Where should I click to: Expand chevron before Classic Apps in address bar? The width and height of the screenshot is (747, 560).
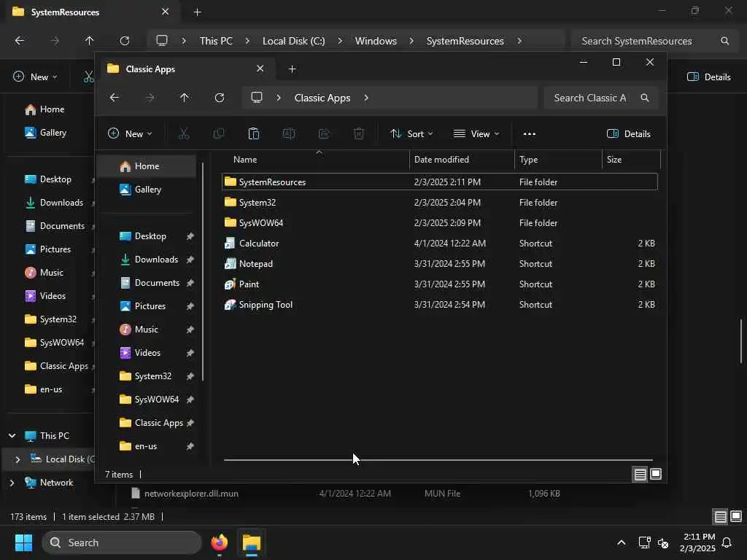279,98
